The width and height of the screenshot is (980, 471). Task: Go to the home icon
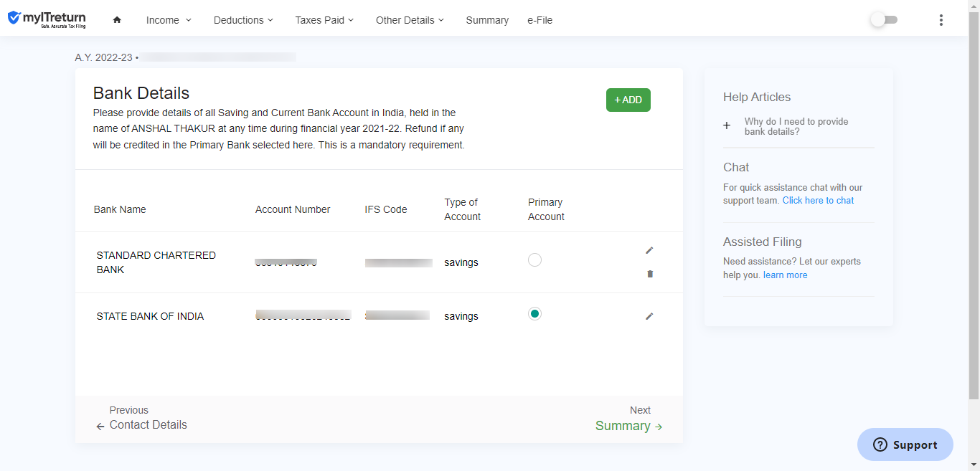click(117, 20)
